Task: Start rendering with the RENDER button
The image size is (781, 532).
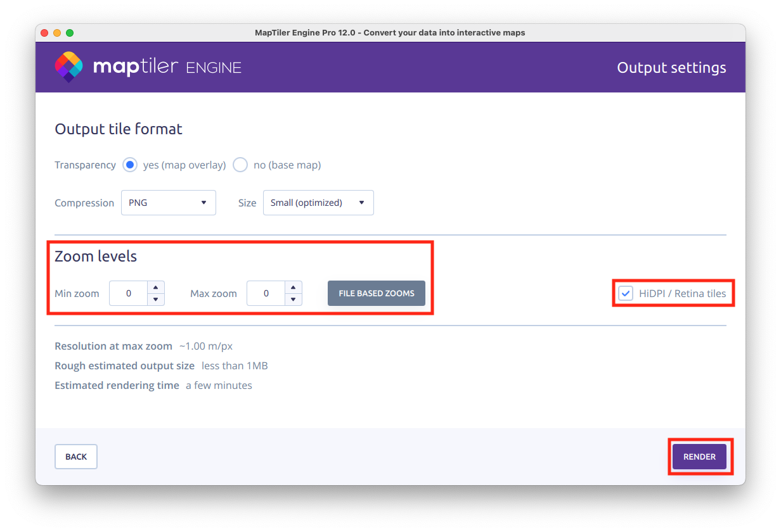Action: [x=699, y=457]
